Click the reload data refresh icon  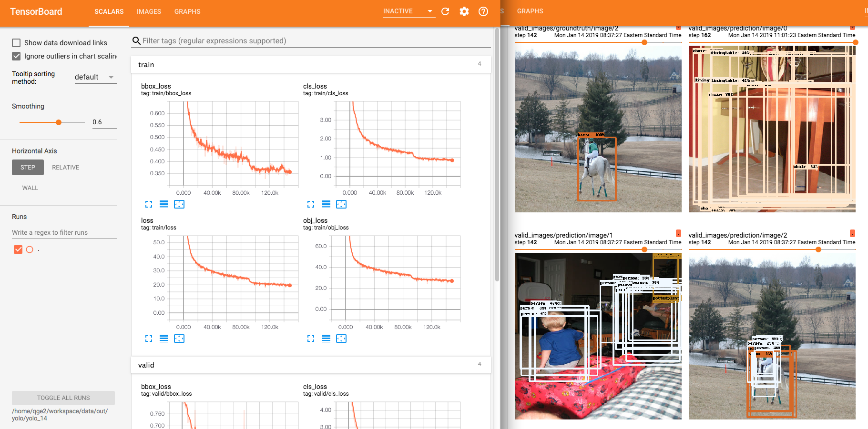(x=445, y=11)
